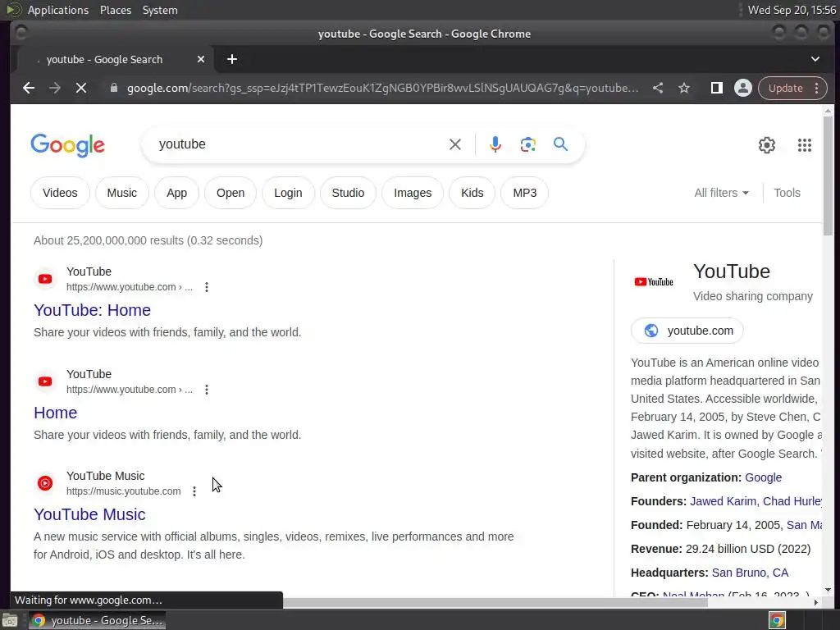Click YouTube Music favicon
Viewport: 840px width, 630px height.
(x=45, y=483)
